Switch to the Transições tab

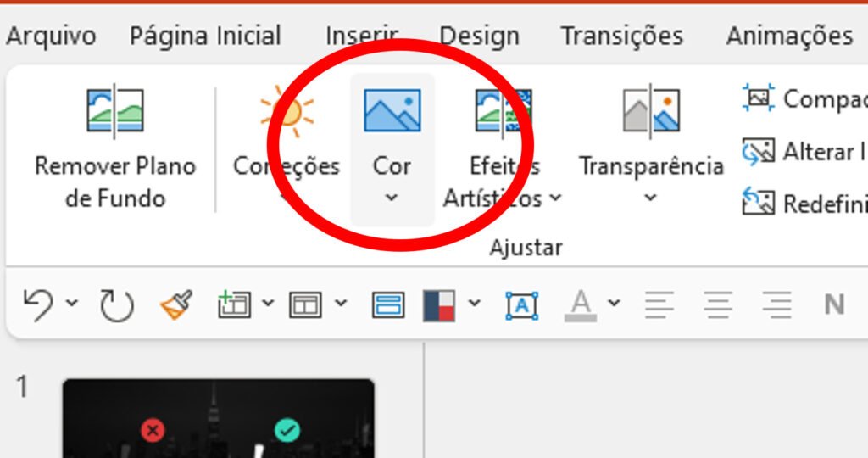(x=621, y=36)
